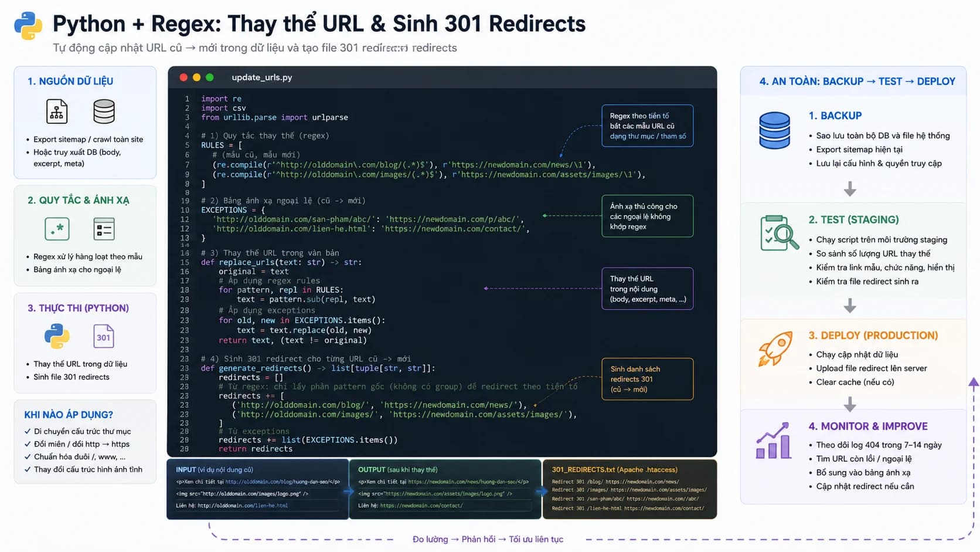Screen dimensions: 980x552
Task: Select the INPUT panel header
Action: pyautogui.click(x=215, y=469)
